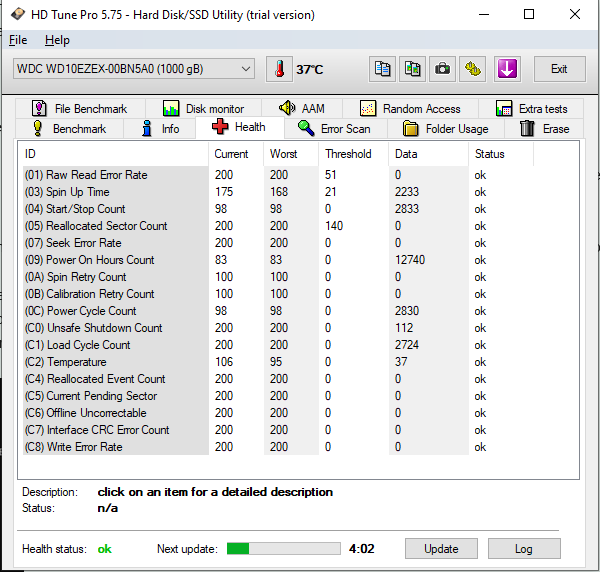Image resolution: width=600 pixels, height=572 pixels.
Task: Select the Reallocated Sector Count row
Action: 278,226
